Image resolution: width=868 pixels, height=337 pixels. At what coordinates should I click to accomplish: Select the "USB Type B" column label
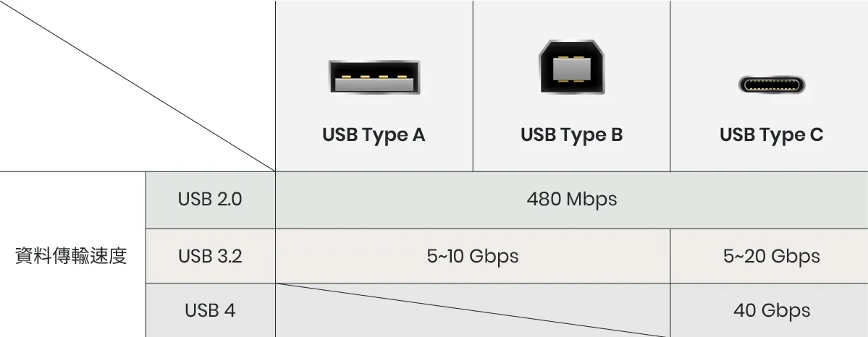[x=571, y=135]
